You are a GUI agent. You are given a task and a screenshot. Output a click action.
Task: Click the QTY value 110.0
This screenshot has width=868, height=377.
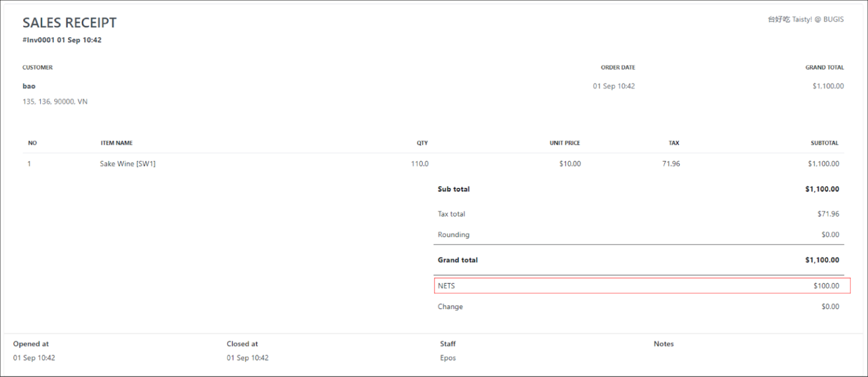coord(420,163)
